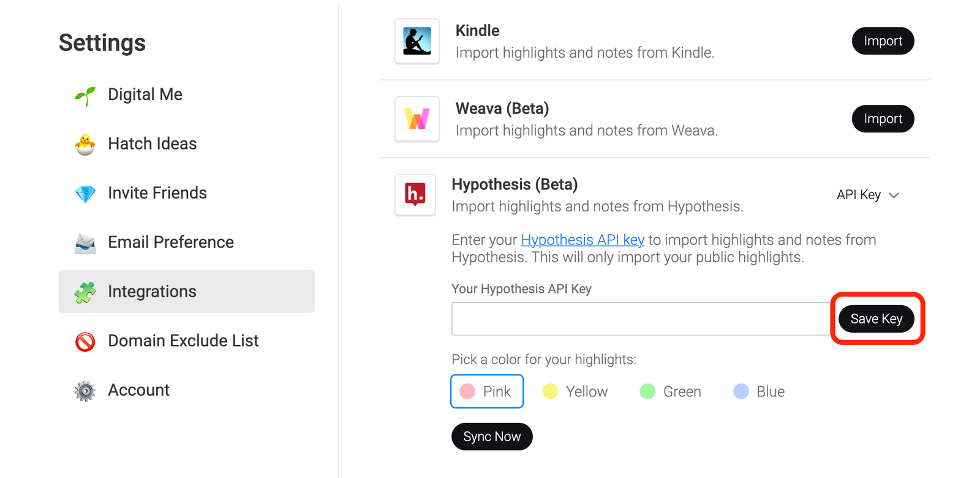Select the Pink highlight color option

[x=487, y=391]
